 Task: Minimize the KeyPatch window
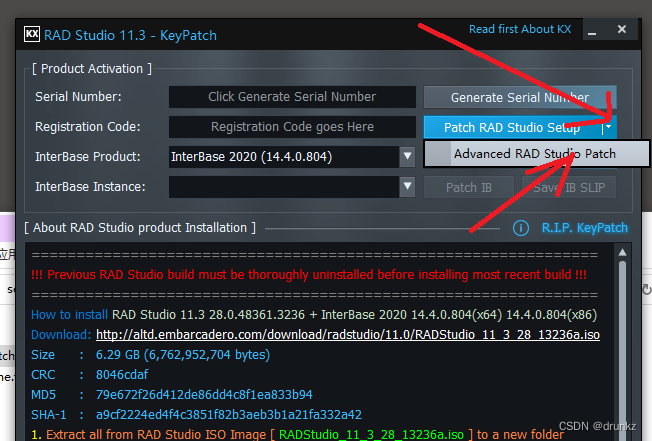tap(592, 30)
